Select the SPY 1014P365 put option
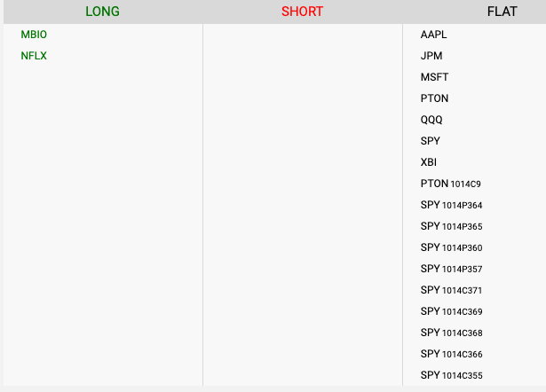Image resolution: width=546 pixels, height=392 pixels. 451,226
